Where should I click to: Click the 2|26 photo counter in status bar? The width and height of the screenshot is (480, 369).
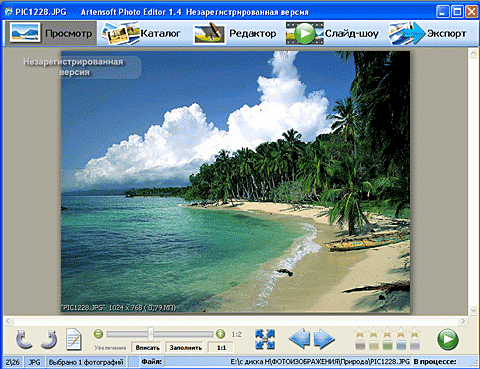point(12,362)
